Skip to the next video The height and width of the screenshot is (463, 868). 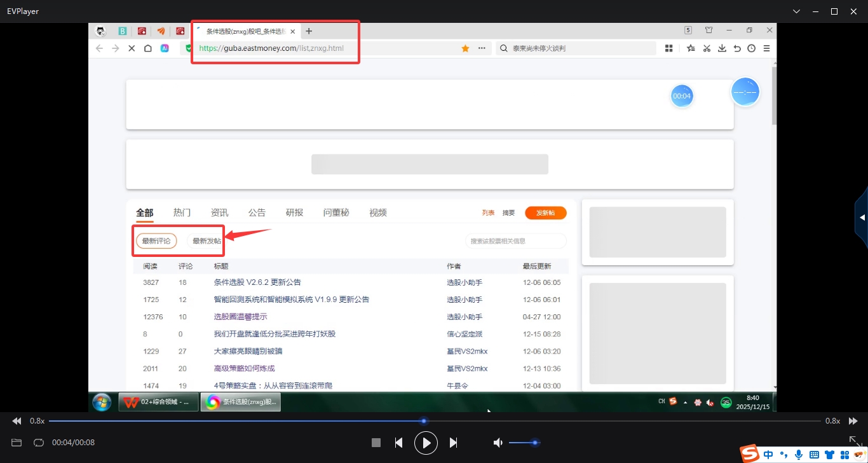pos(453,443)
